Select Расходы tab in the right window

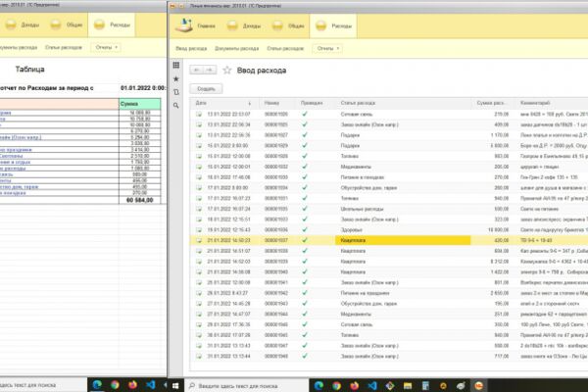pos(333,25)
